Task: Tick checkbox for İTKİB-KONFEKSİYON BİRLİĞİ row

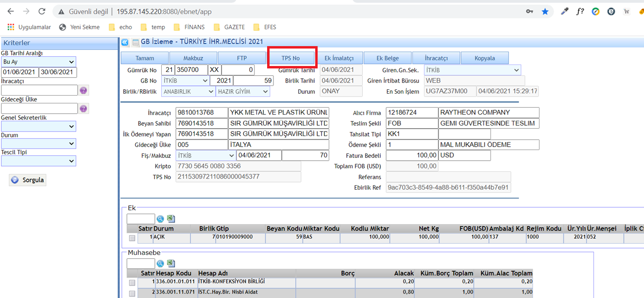Action: [132, 283]
